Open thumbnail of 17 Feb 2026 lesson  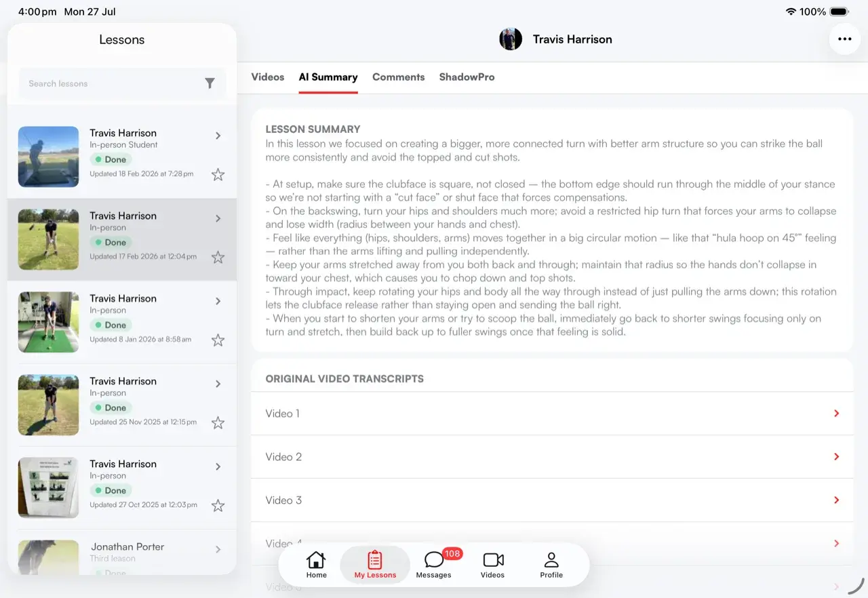pyautogui.click(x=48, y=239)
